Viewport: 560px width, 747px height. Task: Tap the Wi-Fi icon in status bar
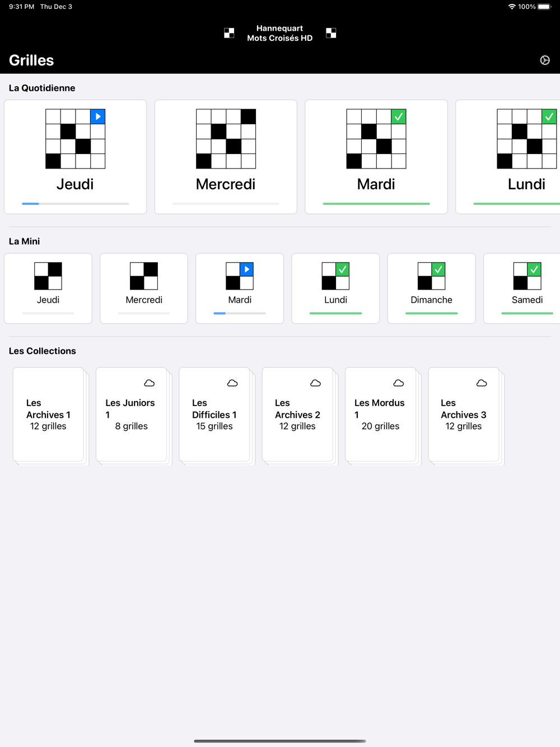(x=512, y=7)
